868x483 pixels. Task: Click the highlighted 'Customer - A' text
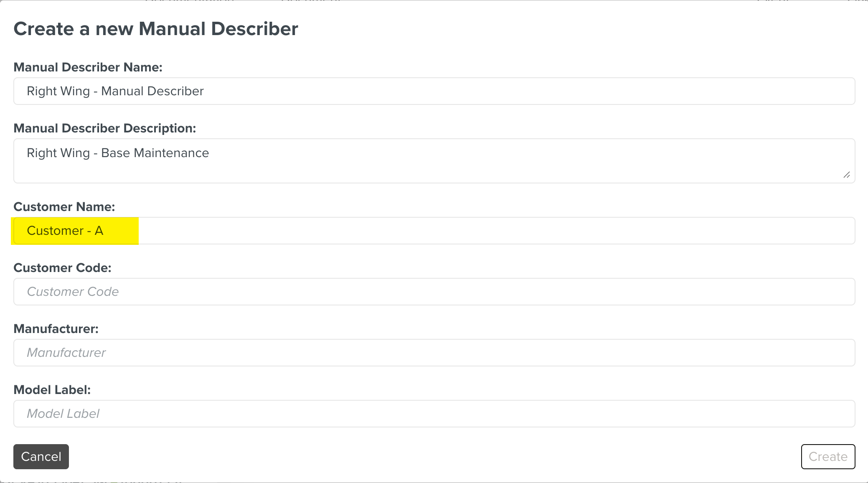pos(65,231)
